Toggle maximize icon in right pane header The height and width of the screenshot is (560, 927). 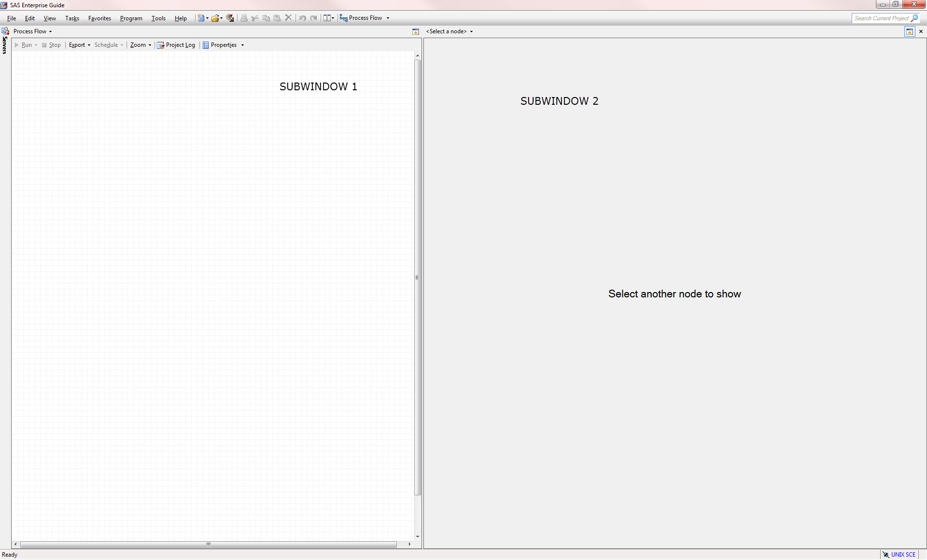click(x=910, y=31)
